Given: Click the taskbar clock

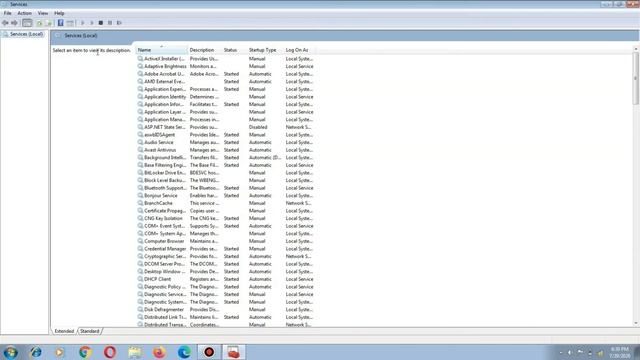Looking at the screenshot, I should 620,352.
